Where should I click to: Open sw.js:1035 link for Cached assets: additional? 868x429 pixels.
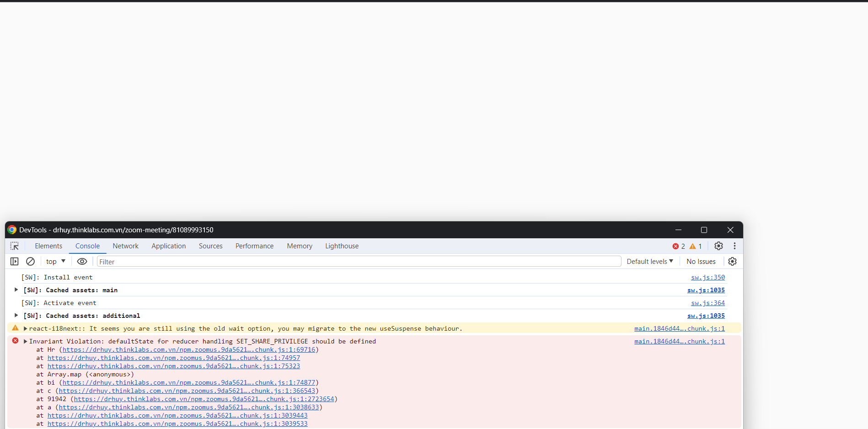click(x=706, y=316)
